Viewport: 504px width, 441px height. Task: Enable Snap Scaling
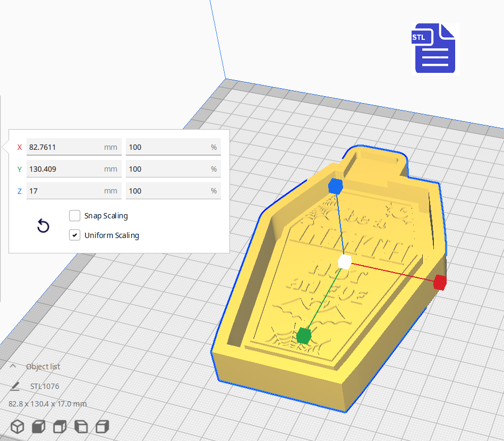pyautogui.click(x=74, y=216)
